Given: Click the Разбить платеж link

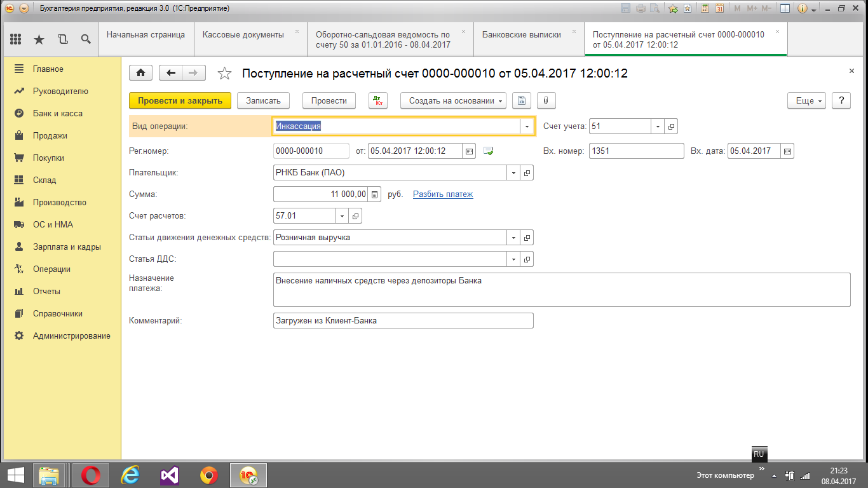Looking at the screenshot, I should pos(443,194).
